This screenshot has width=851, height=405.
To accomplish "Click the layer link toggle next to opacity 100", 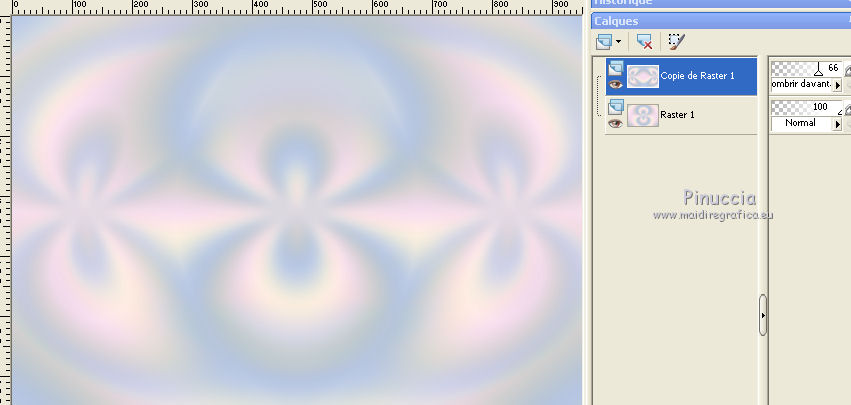I will [847, 108].
